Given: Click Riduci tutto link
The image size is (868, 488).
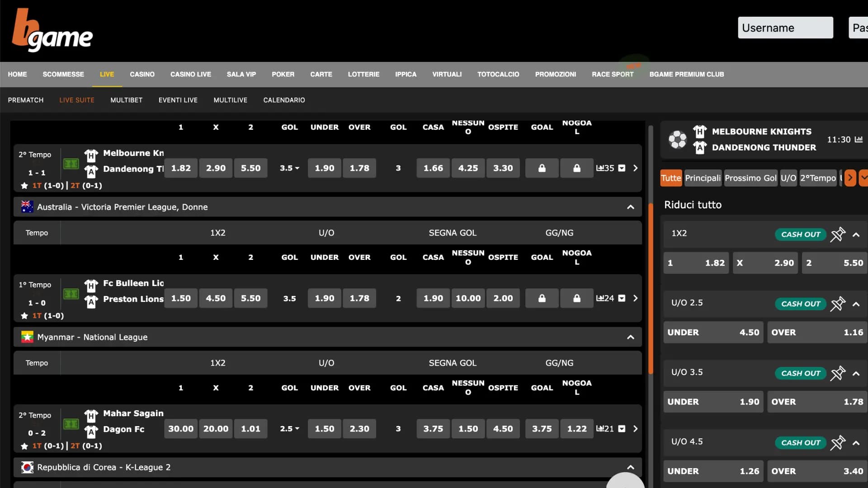Looking at the screenshot, I should (693, 205).
